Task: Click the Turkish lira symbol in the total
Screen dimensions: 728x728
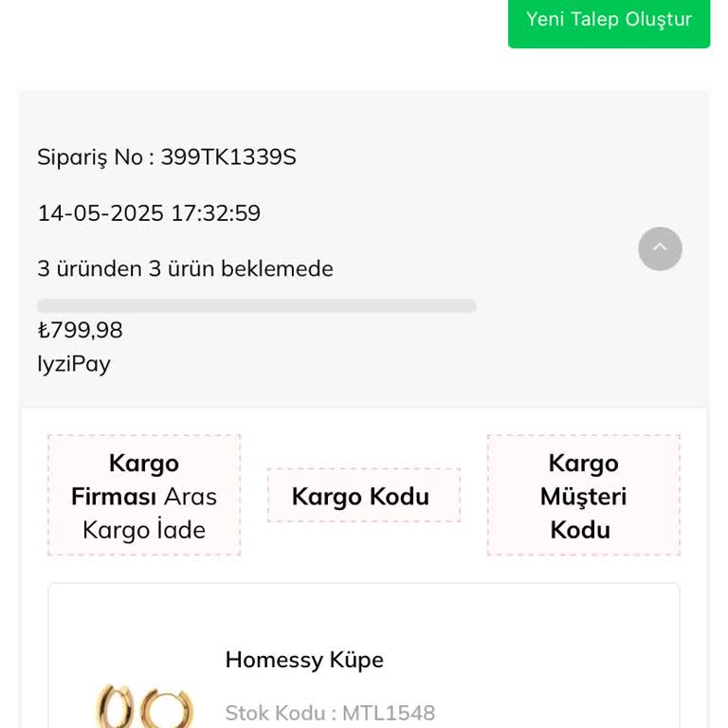Action: pyautogui.click(x=44, y=331)
